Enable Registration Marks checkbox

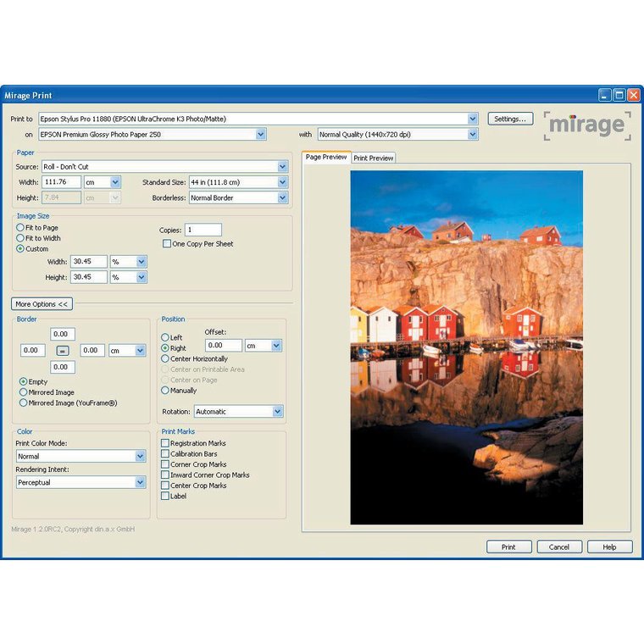[165, 443]
